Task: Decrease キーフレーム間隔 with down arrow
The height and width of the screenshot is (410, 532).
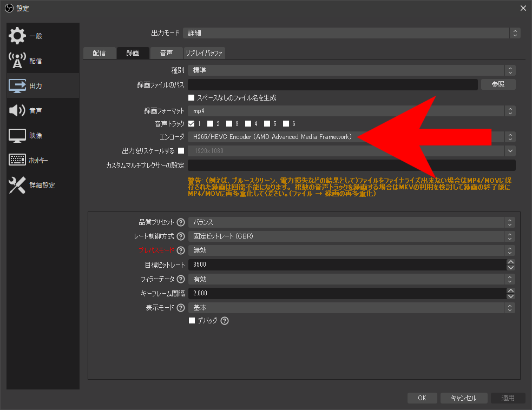Action: tap(511, 296)
